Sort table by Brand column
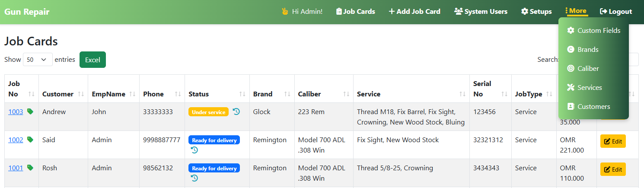 click(272, 89)
